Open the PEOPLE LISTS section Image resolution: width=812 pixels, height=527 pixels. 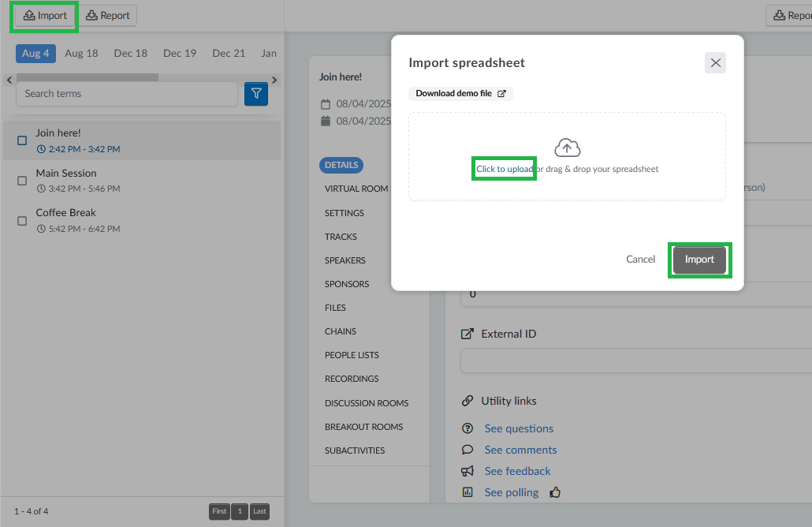(352, 355)
